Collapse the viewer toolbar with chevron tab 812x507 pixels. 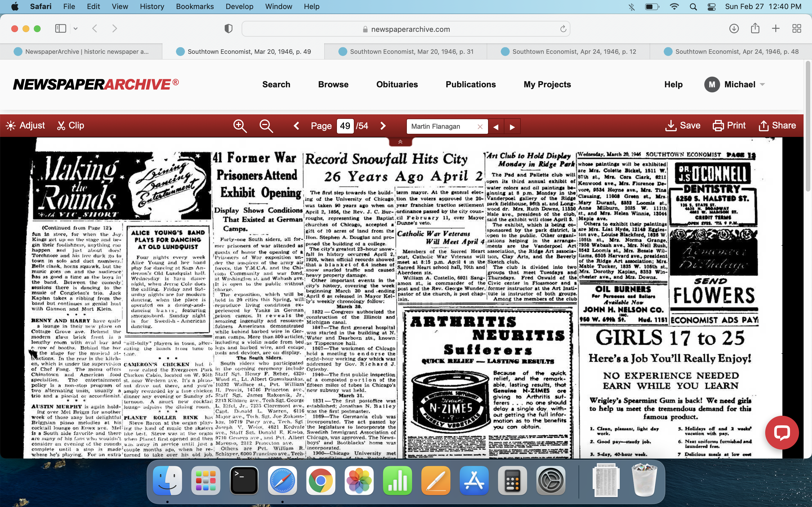[400, 142]
